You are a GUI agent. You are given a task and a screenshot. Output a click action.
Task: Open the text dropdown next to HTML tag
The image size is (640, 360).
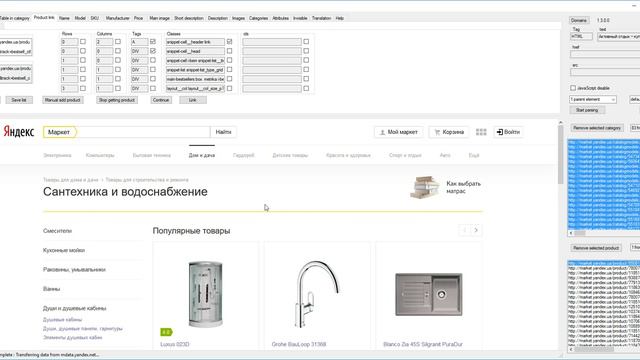point(619,37)
